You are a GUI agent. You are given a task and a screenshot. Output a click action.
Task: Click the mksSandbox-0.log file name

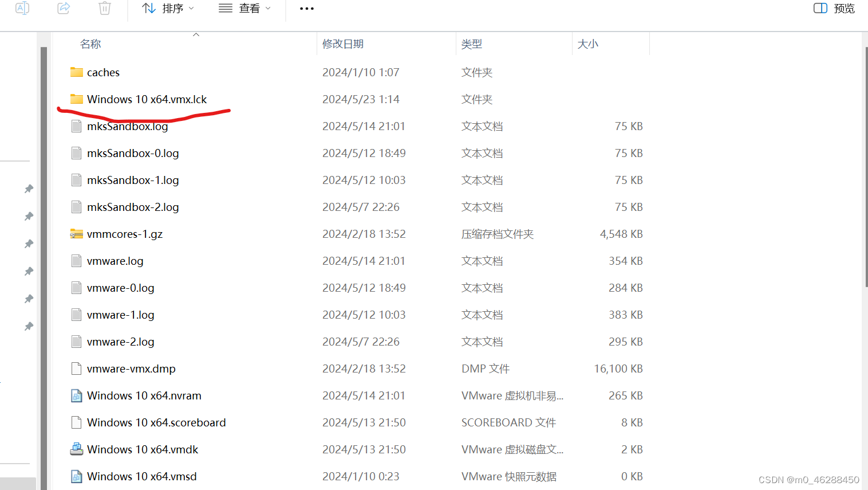point(133,153)
